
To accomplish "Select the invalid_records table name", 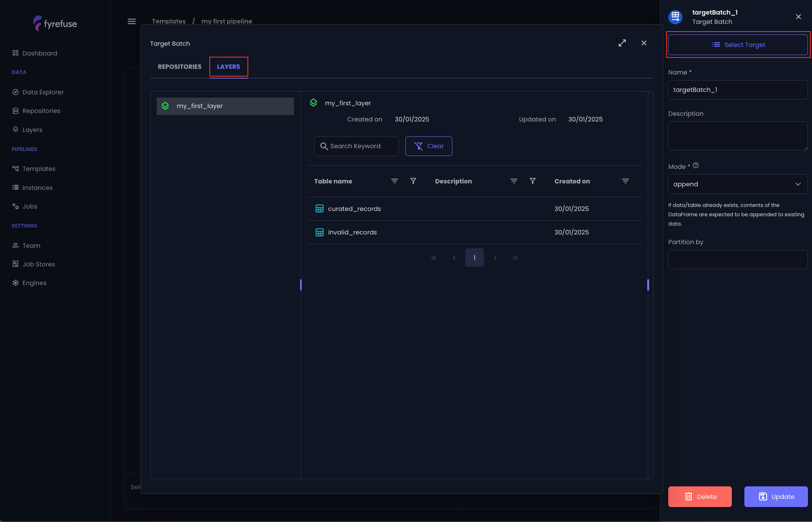I will 352,232.
